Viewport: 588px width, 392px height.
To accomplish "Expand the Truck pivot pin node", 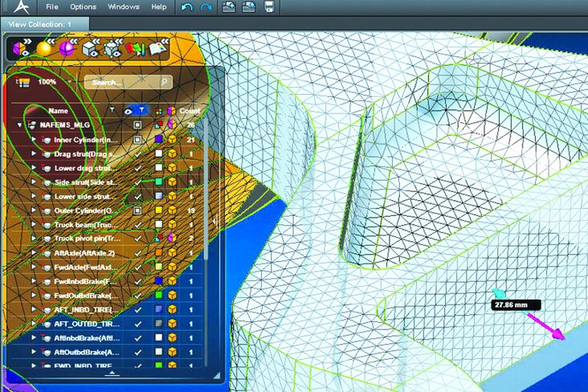I will (x=34, y=239).
